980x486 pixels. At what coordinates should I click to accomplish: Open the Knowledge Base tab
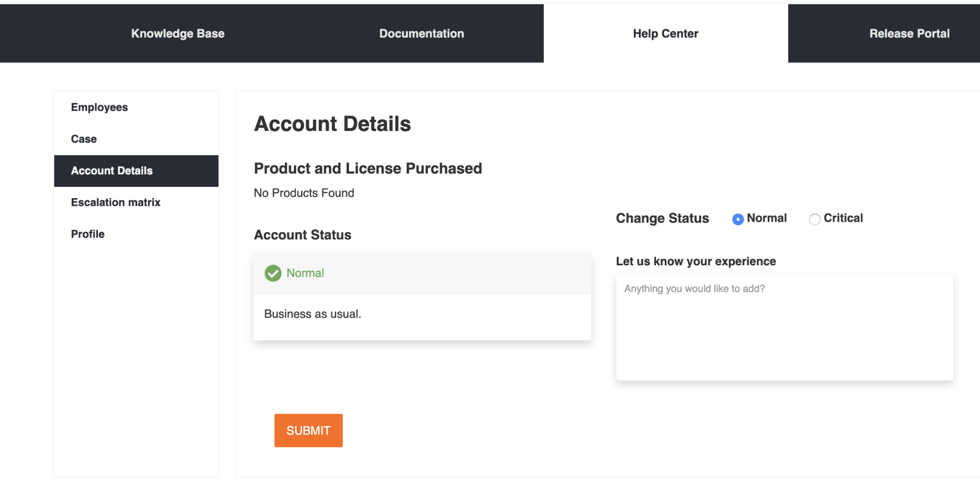(x=177, y=33)
